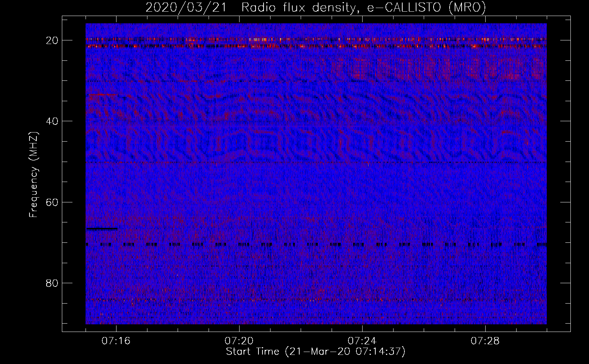Click the 60 MHz frequency tick label
589x364 pixels.
52,202
